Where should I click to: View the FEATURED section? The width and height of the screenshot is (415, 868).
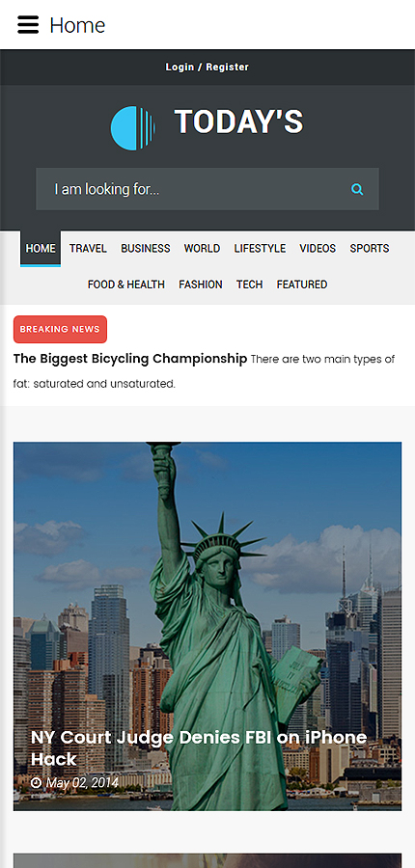(302, 285)
